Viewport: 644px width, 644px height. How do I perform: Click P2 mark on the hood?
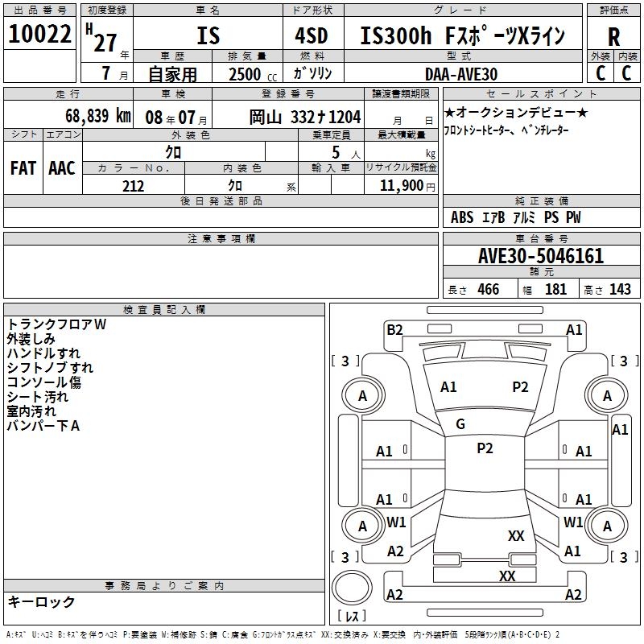coord(520,387)
